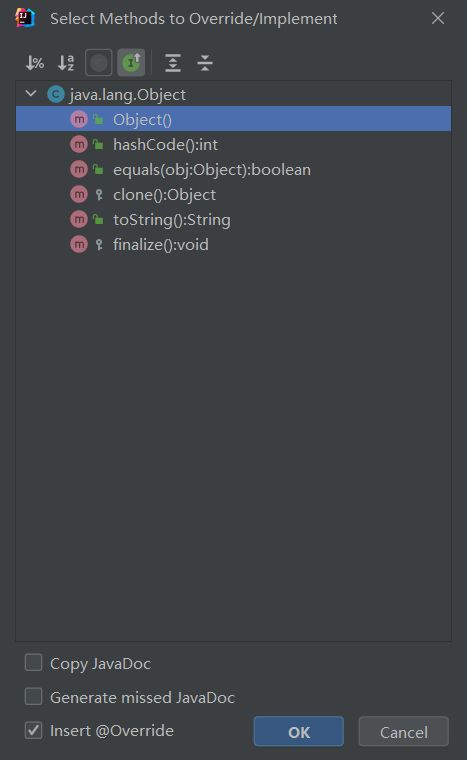Sort methods by percent of classes

[34, 63]
